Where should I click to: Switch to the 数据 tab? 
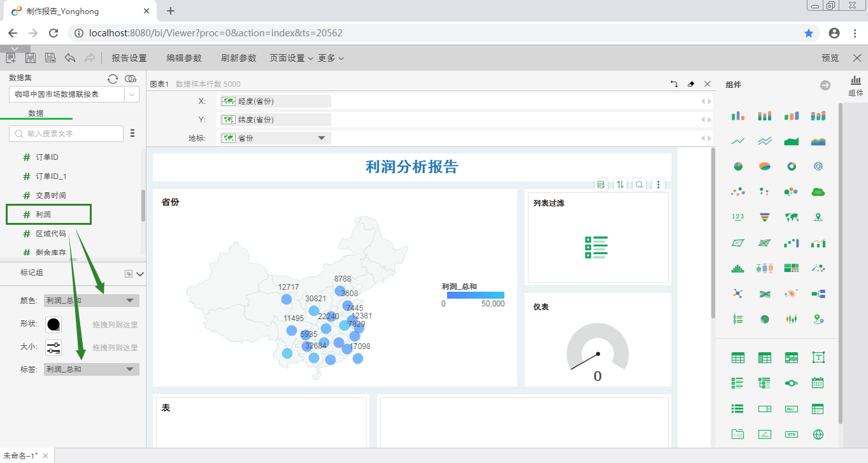tap(36, 113)
